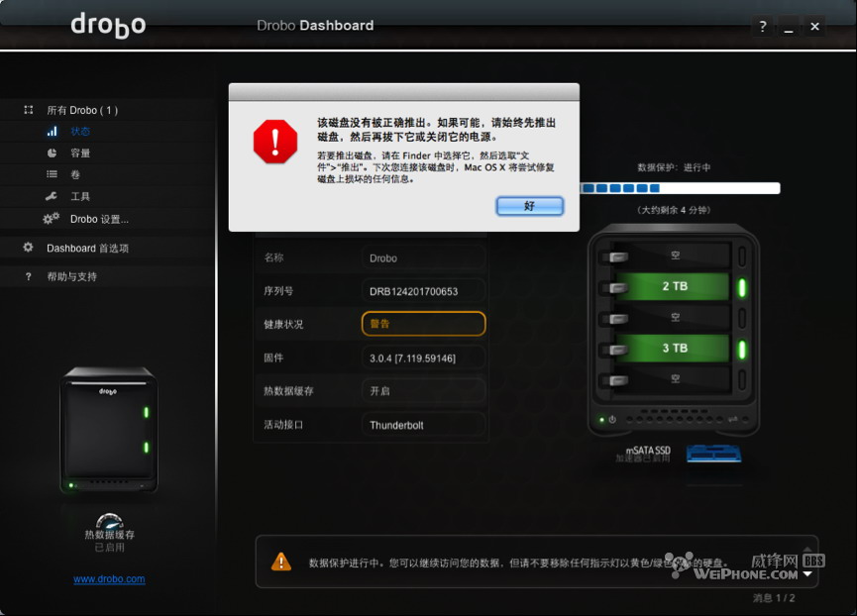
Task: Click the 健康状况 field showing 警告
Action: (x=424, y=324)
